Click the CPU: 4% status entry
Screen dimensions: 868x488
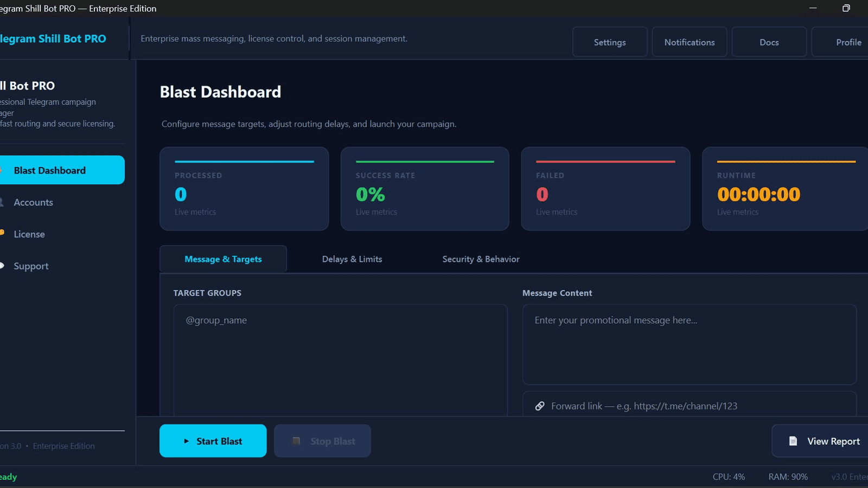point(729,477)
